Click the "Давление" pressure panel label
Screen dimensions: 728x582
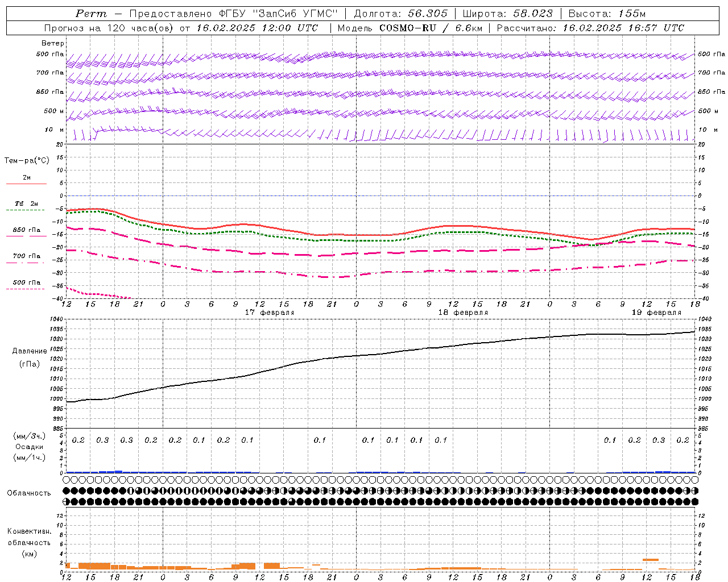tap(30, 351)
